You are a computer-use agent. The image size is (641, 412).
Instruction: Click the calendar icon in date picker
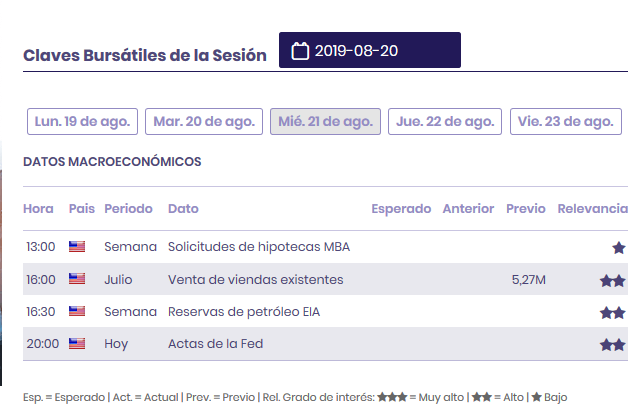pos(299,52)
